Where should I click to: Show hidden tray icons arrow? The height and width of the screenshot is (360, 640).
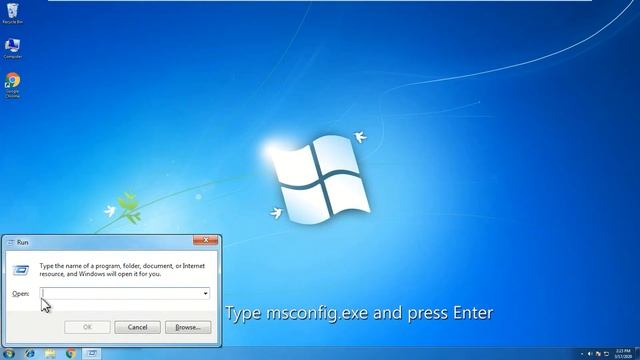coord(582,354)
